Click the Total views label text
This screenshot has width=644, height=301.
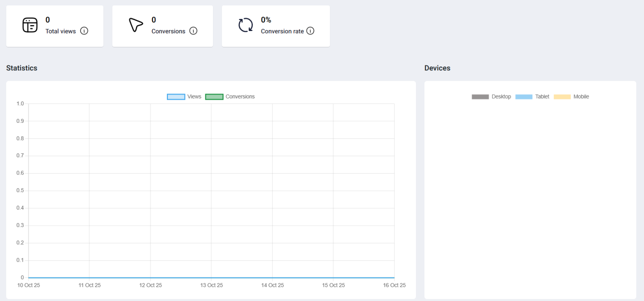(x=61, y=31)
